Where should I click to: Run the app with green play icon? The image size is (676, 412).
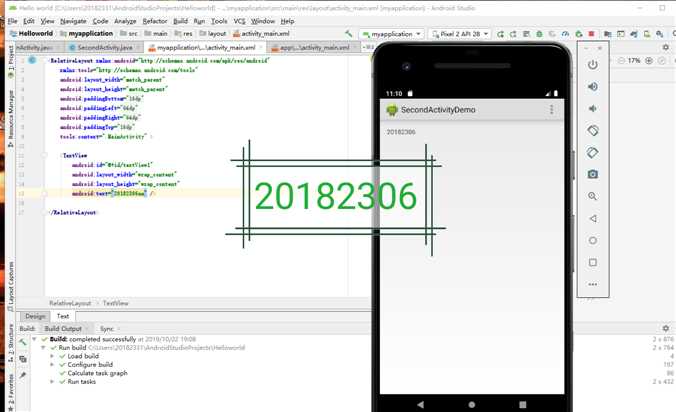tap(500, 34)
